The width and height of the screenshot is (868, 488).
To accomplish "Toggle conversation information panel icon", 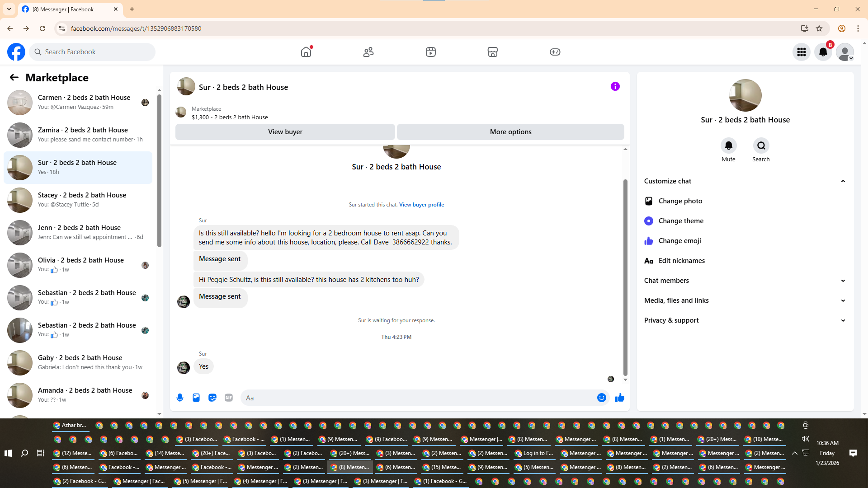I will pyautogui.click(x=615, y=86).
